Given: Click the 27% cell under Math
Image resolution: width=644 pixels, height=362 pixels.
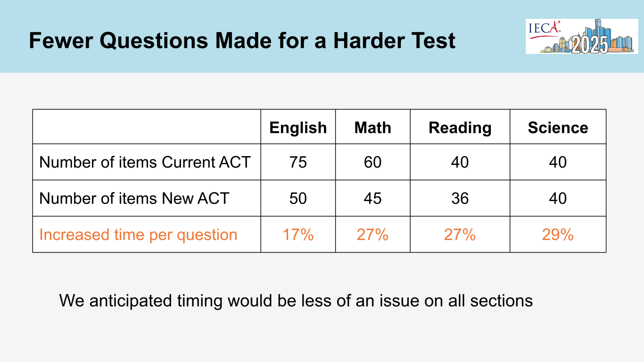Looking at the screenshot, I should (x=373, y=234).
